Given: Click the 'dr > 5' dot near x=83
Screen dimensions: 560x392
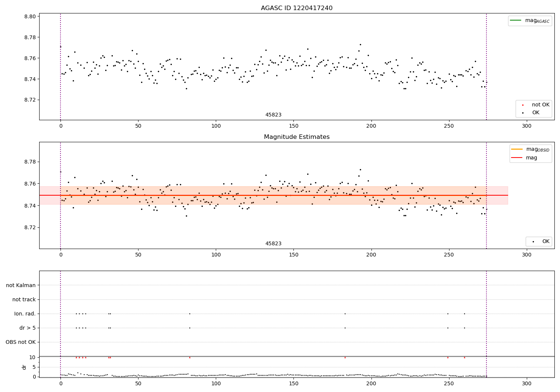Looking at the screenshot, I should [x=190, y=328].
